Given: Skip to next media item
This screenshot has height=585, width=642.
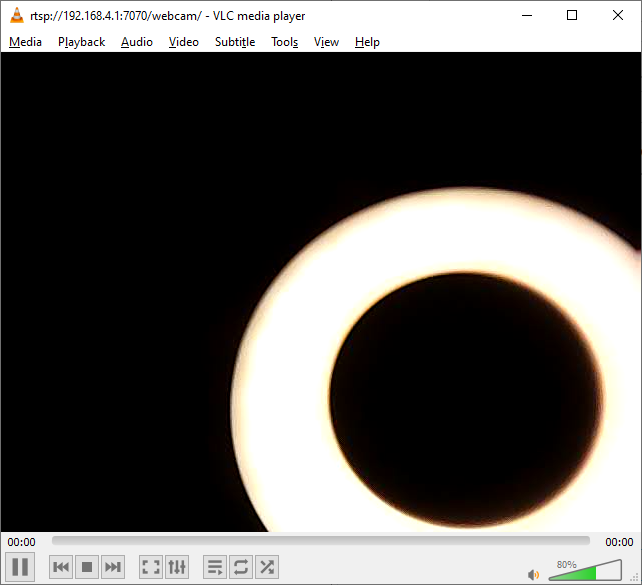Looking at the screenshot, I should pyautogui.click(x=113, y=567).
